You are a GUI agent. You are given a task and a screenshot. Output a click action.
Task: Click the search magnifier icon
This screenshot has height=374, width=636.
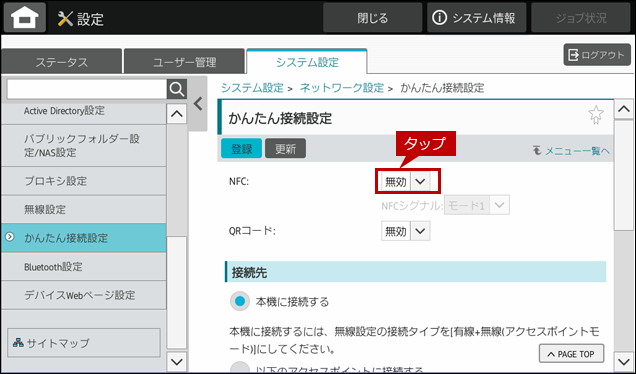click(177, 89)
